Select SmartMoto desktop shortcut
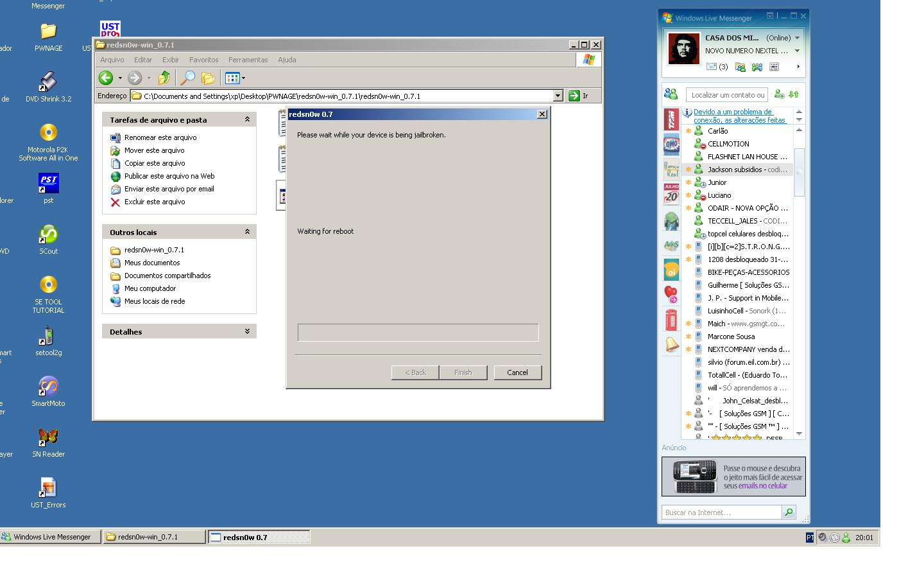The image size is (924, 578). pyautogui.click(x=48, y=391)
